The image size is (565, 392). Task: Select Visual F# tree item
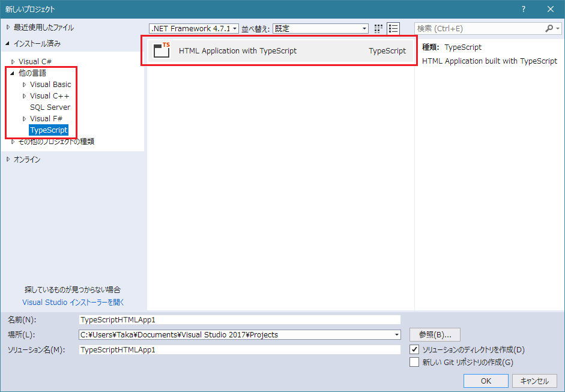46,118
